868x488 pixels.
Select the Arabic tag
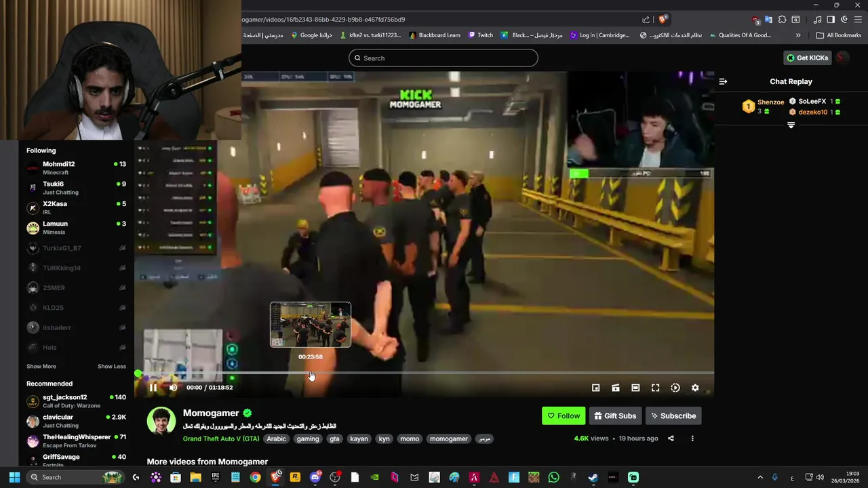[276, 439]
